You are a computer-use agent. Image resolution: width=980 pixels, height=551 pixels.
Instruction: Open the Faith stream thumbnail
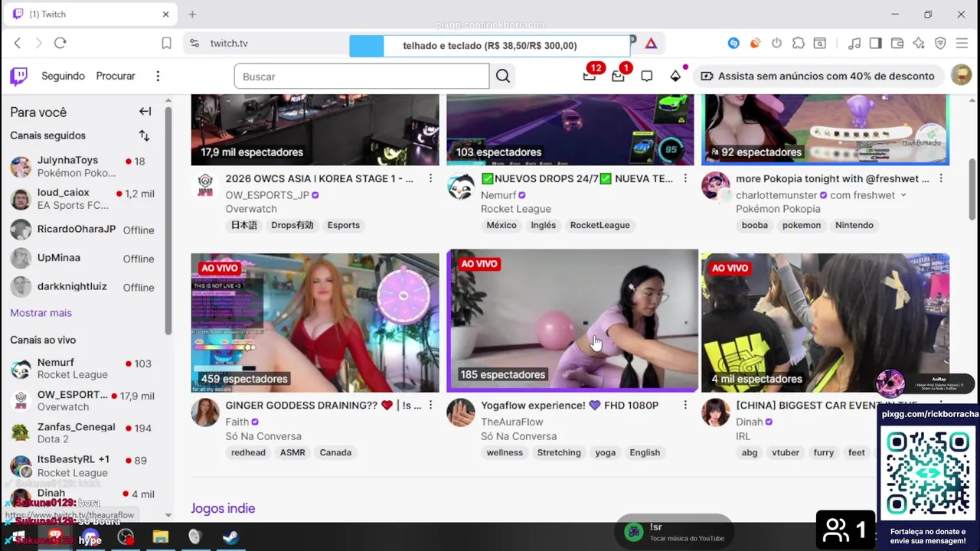point(315,322)
